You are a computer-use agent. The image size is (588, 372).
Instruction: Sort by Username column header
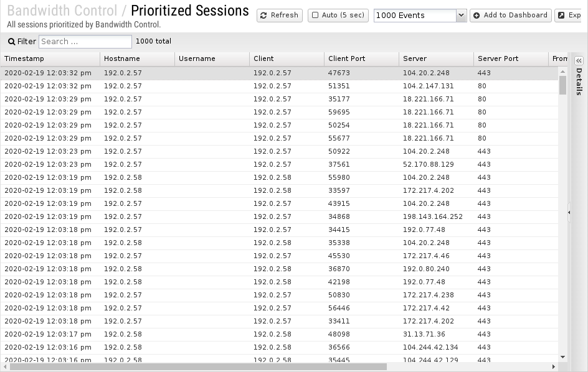[212, 59]
